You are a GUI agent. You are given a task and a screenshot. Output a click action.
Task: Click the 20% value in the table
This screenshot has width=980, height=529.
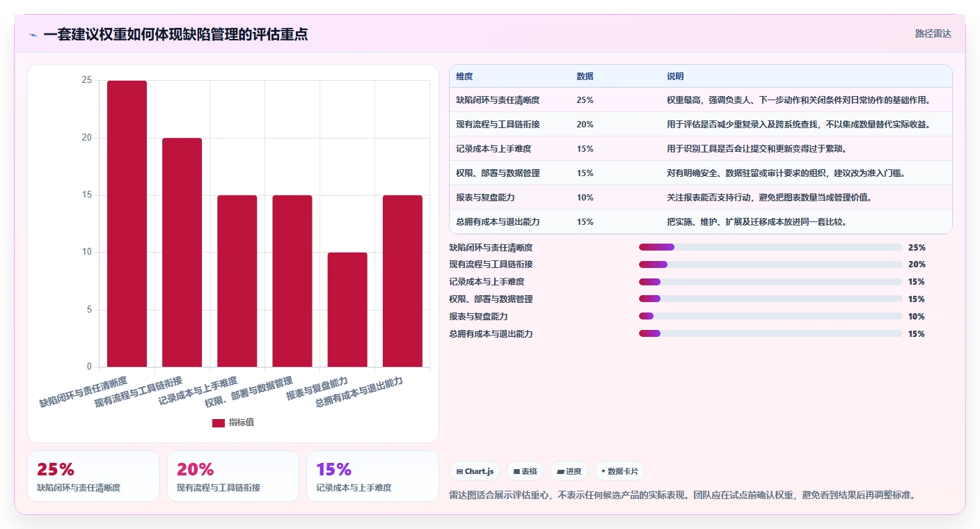pyautogui.click(x=585, y=125)
